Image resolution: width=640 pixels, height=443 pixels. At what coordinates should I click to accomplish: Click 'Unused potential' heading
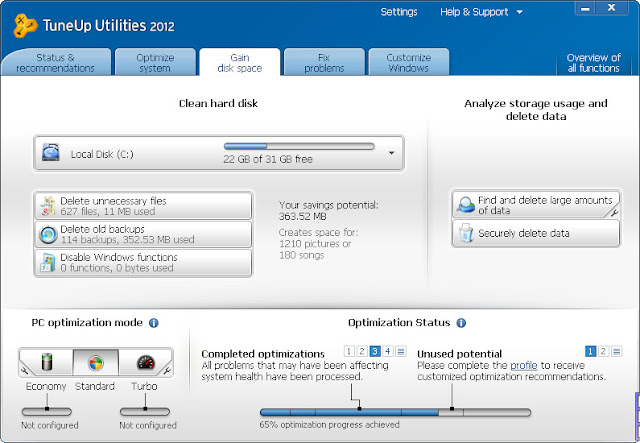coord(460,354)
